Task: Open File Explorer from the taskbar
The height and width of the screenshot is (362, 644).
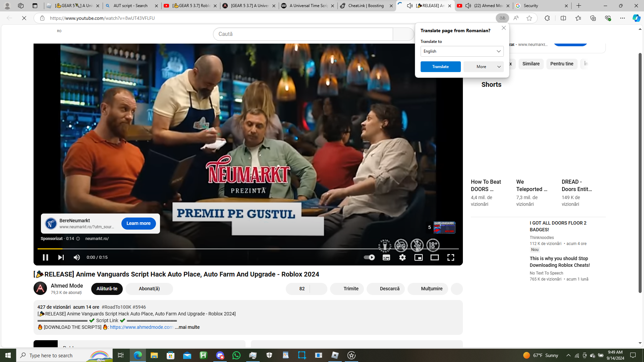Action: 154,355
